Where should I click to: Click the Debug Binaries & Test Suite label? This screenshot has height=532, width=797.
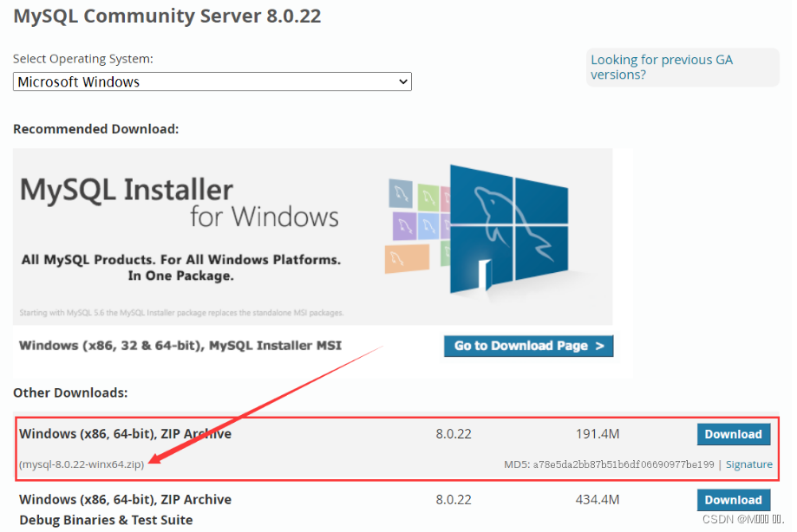(106, 521)
